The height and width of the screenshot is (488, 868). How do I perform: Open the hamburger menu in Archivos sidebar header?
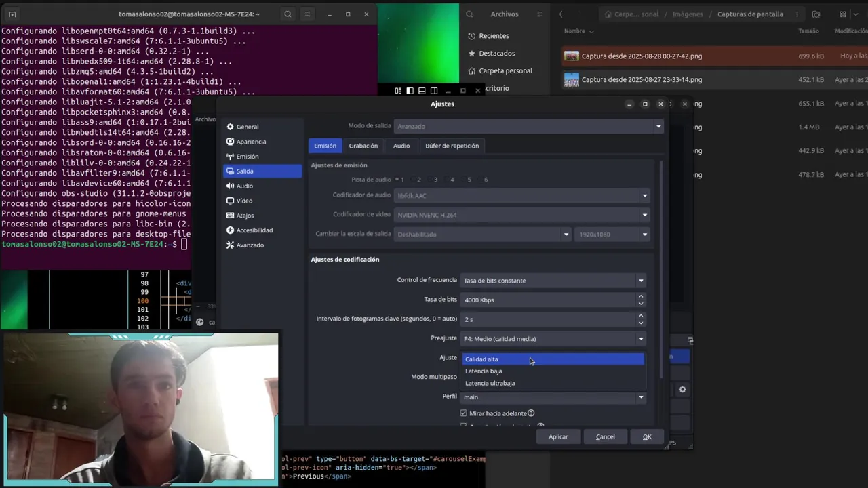click(x=540, y=14)
